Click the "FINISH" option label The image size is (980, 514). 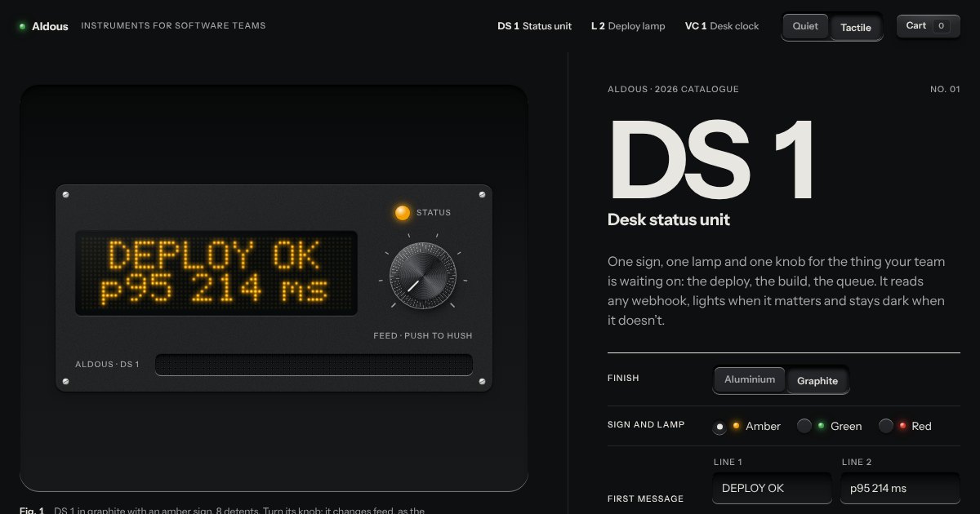(x=623, y=379)
